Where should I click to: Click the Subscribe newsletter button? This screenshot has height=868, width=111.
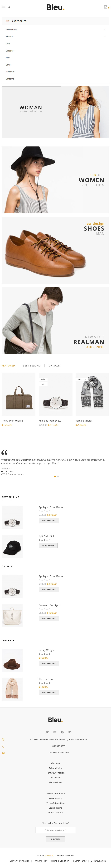55,839
